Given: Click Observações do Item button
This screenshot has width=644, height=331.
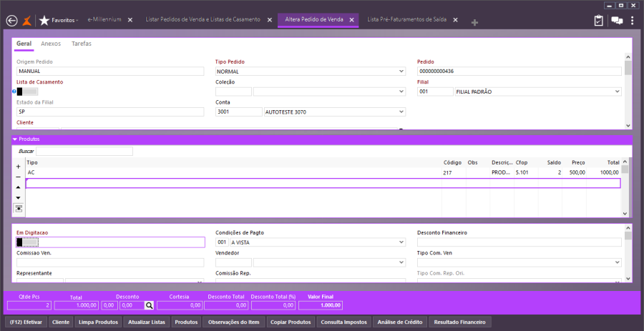Looking at the screenshot, I should 234,322.
